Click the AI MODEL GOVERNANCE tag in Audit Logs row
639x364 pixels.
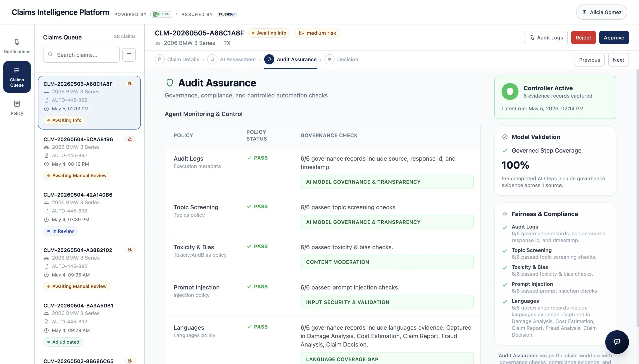pos(387,182)
